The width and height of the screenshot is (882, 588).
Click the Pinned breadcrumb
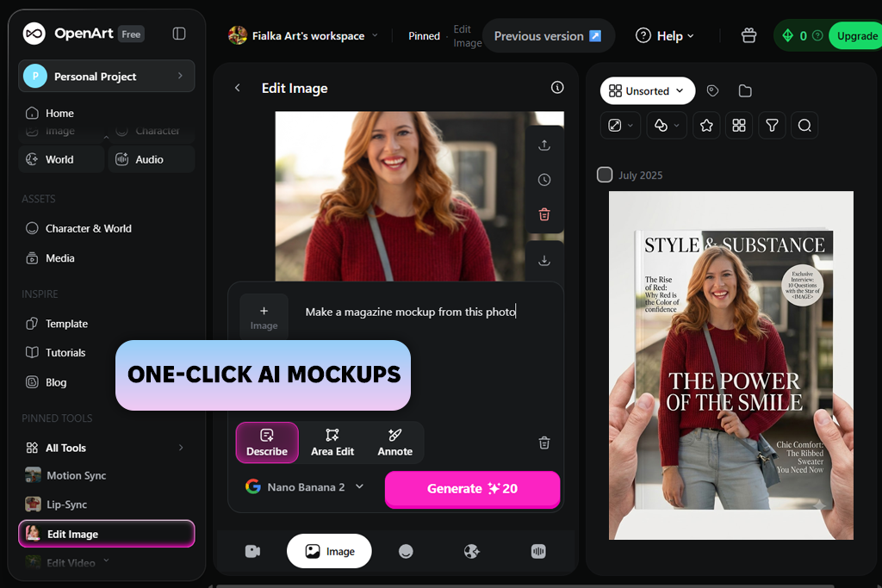click(x=424, y=36)
